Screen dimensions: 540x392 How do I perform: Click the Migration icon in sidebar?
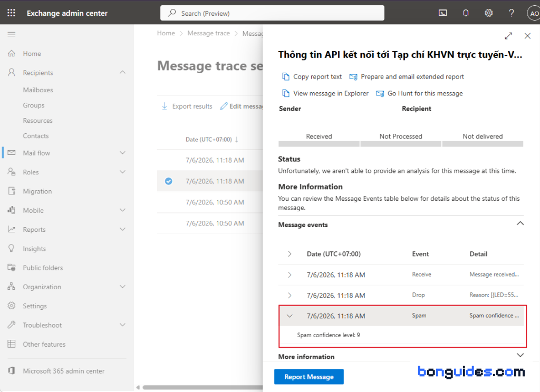[x=12, y=191]
